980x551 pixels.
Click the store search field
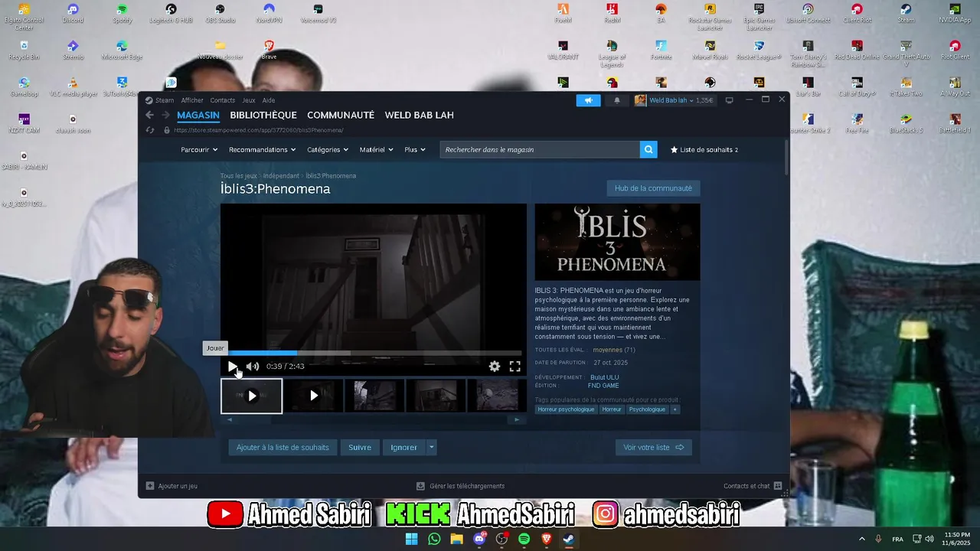[540, 150]
